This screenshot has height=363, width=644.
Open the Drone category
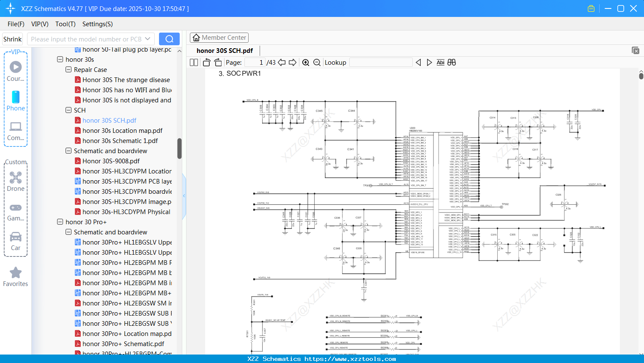(x=16, y=181)
